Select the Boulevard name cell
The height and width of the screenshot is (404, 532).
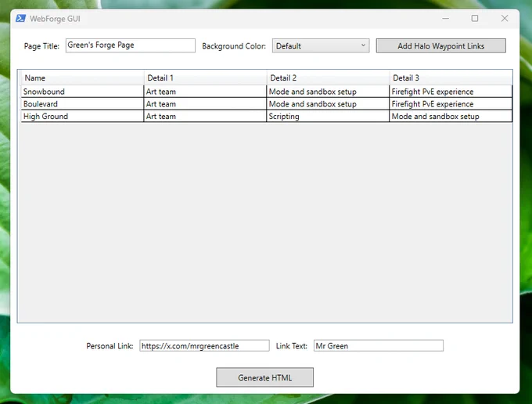(82, 104)
